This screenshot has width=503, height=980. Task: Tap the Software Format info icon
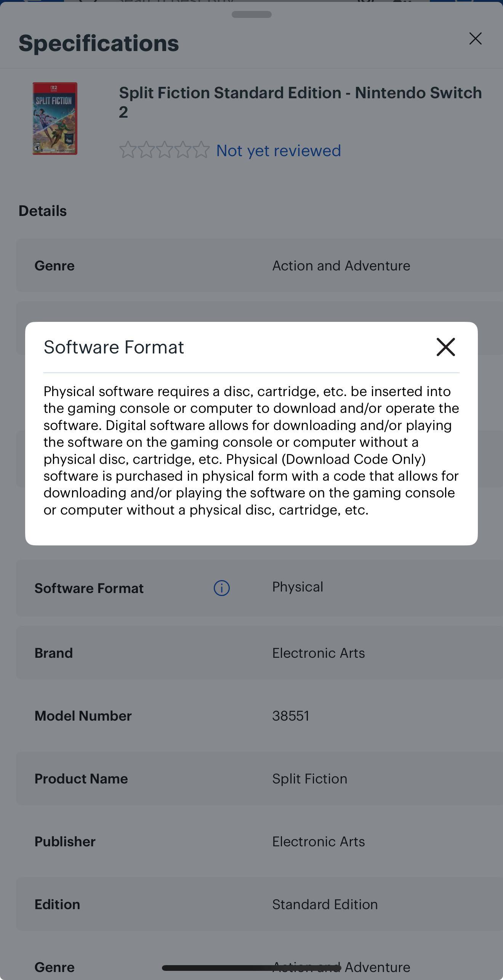coord(221,588)
